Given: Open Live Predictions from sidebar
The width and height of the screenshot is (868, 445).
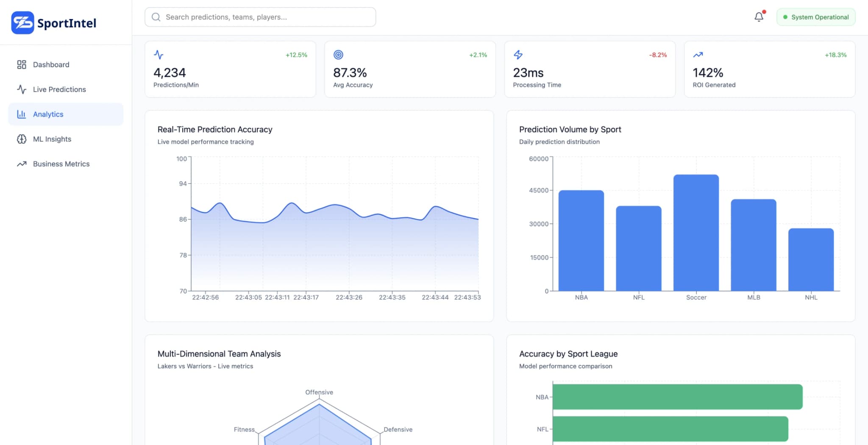Looking at the screenshot, I should click(59, 90).
